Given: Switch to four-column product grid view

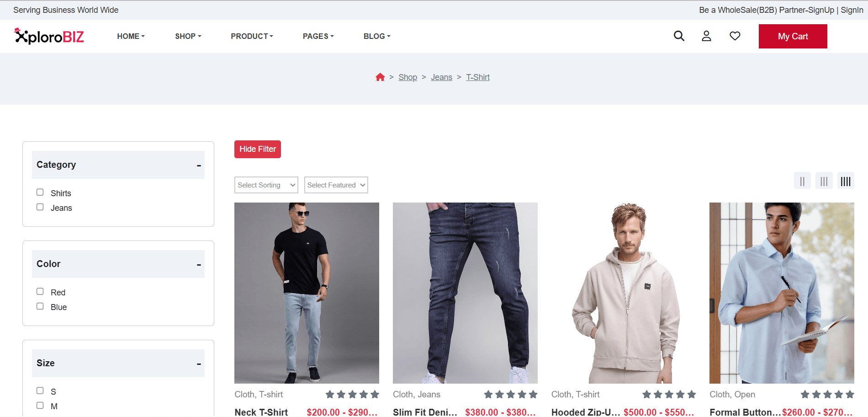Looking at the screenshot, I should tap(846, 180).
